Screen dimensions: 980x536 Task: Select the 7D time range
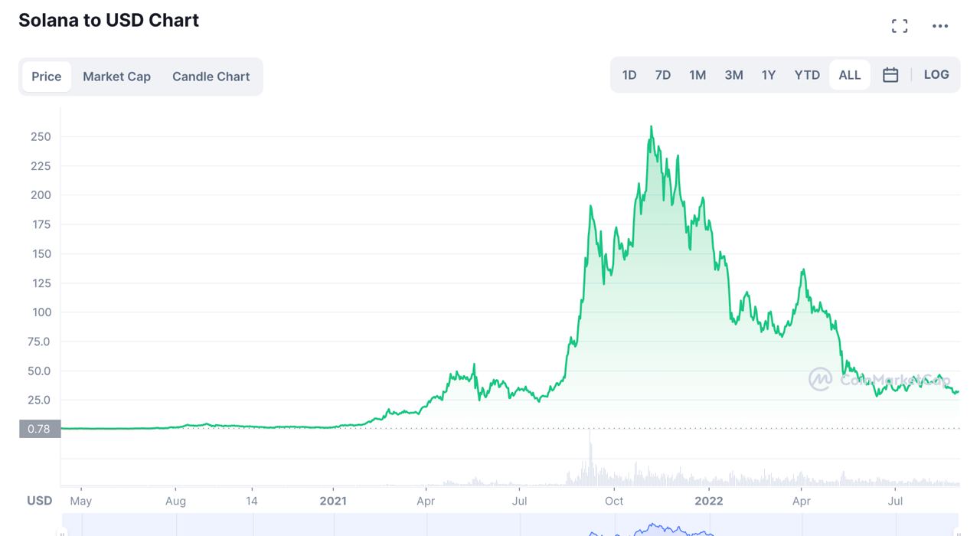click(663, 75)
